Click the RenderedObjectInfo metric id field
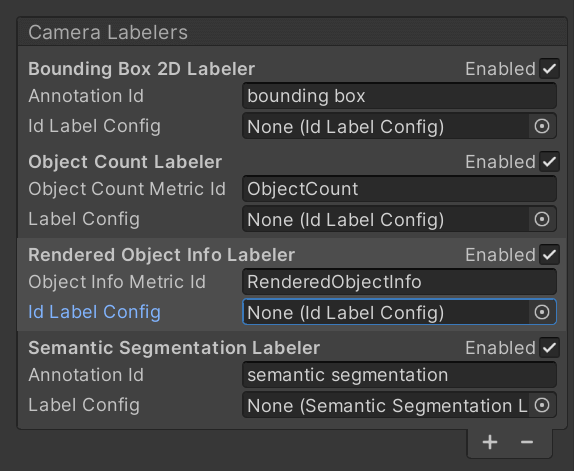 click(399, 282)
